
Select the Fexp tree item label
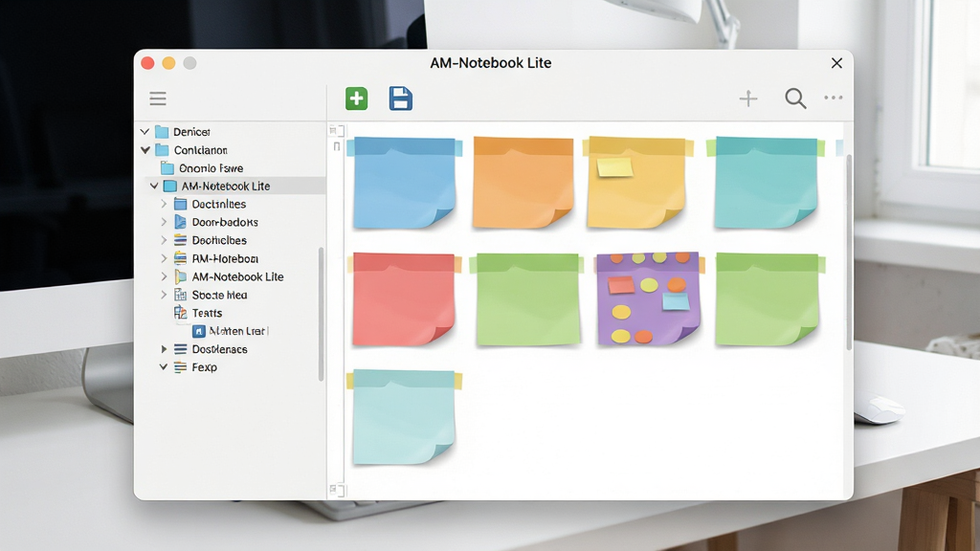click(205, 367)
